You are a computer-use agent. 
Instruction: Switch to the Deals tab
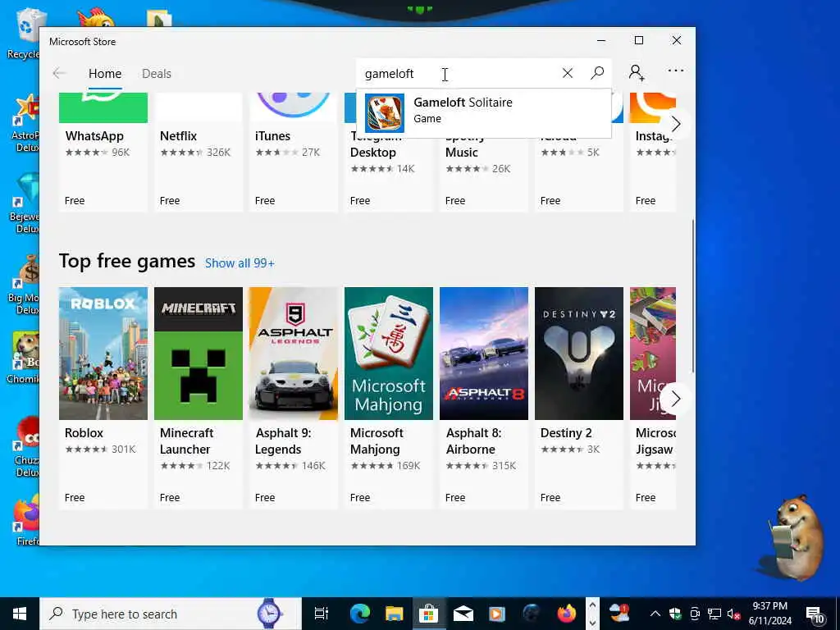click(x=157, y=73)
